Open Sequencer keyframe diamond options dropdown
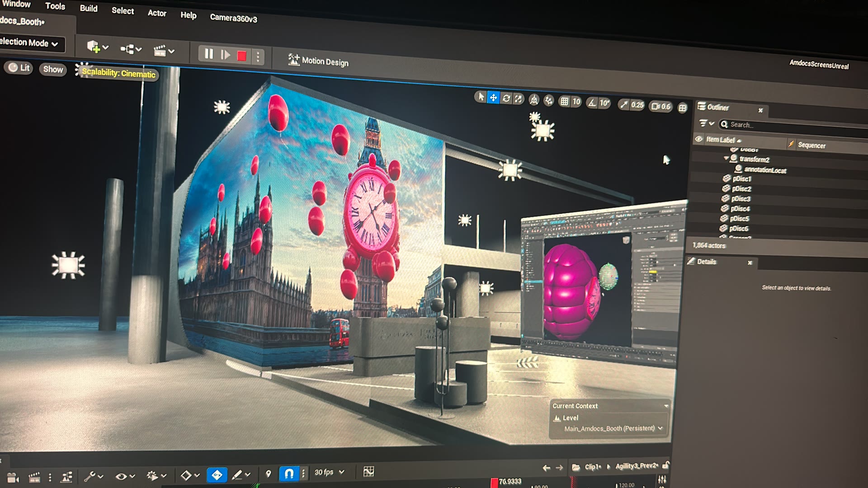868x488 pixels. pyautogui.click(x=190, y=475)
